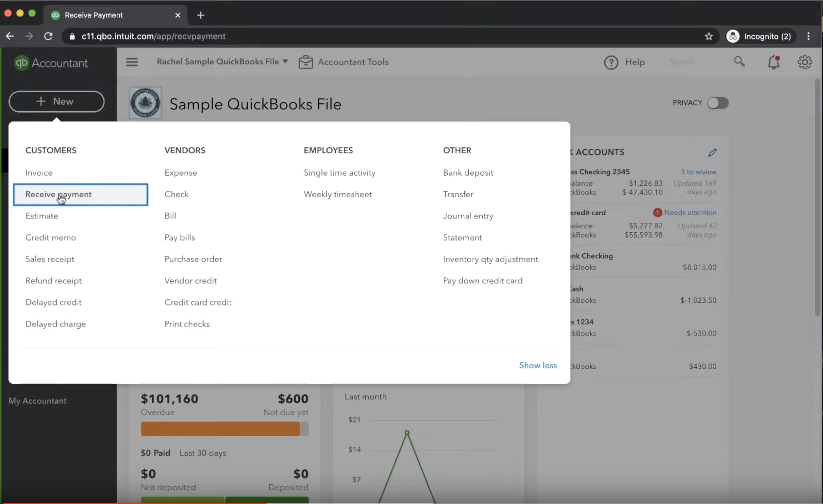Expand the Rachel Sample QuickBooks File dropdown
823x504 pixels.
pyautogui.click(x=222, y=61)
